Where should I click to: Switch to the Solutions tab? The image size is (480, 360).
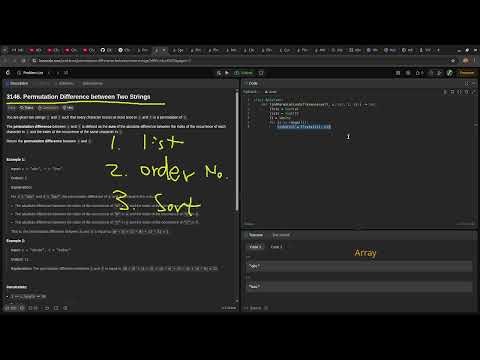(x=65, y=83)
